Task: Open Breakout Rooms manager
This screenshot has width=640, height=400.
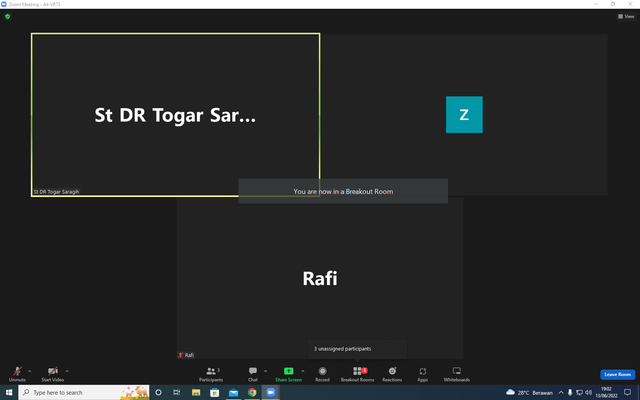Action: pos(358,373)
